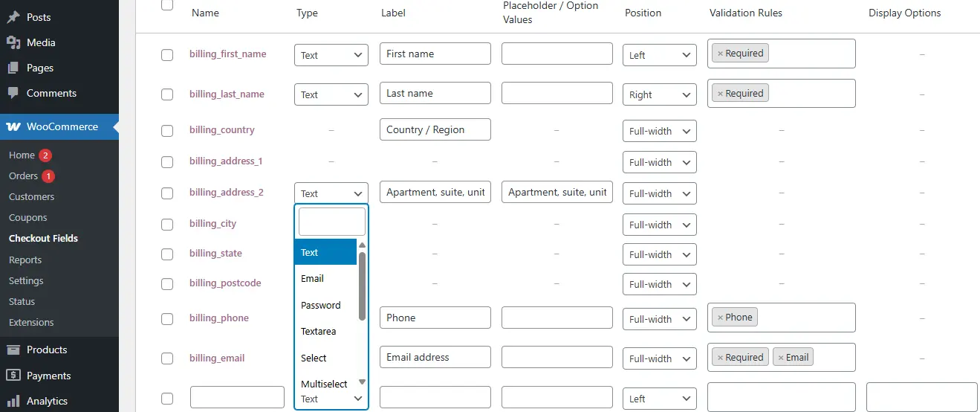Check the billing_phone row checkbox
The image size is (980, 412).
pyautogui.click(x=167, y=319)
